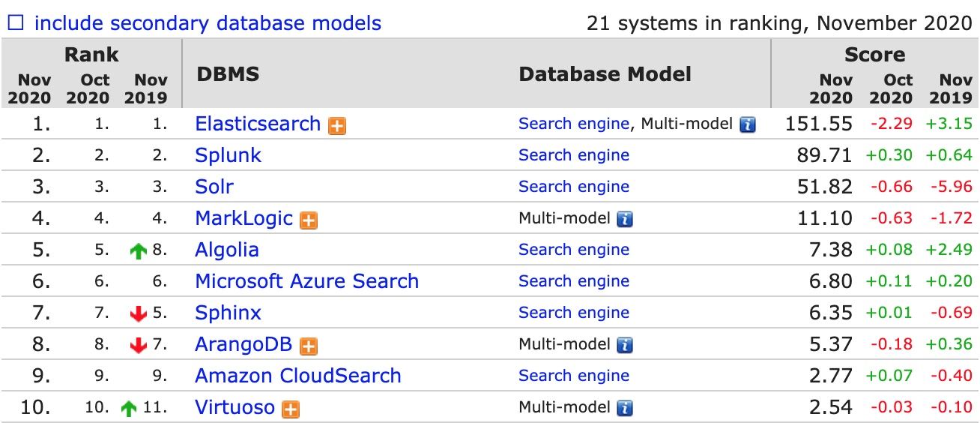Click the orange plus icon beside ArangoDB
Image resolution: width=980 pixels, height=423 pixels.
(309, 346)
